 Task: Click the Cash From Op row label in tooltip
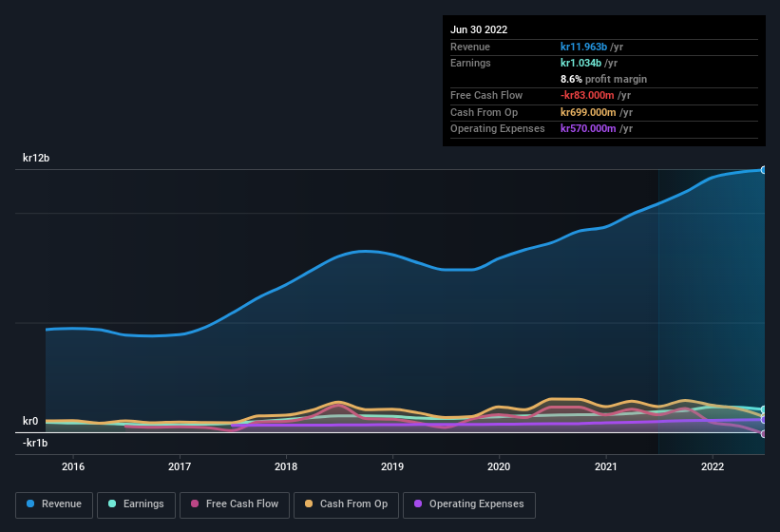click(x=484, y=112)
